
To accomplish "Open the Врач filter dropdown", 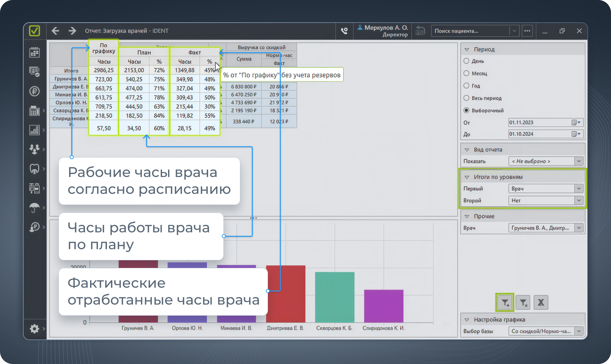I will click(546, 228).
